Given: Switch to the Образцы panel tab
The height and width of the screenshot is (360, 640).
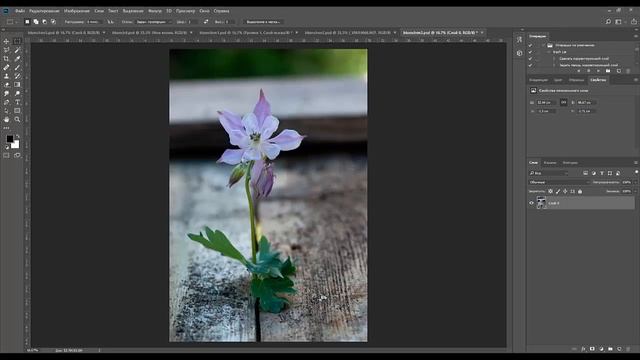Looking at the screenshot, I should (x=576, y=80).
